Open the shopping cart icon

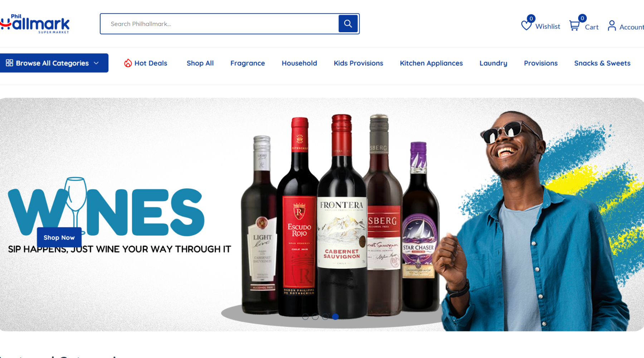tap(574, 26)
